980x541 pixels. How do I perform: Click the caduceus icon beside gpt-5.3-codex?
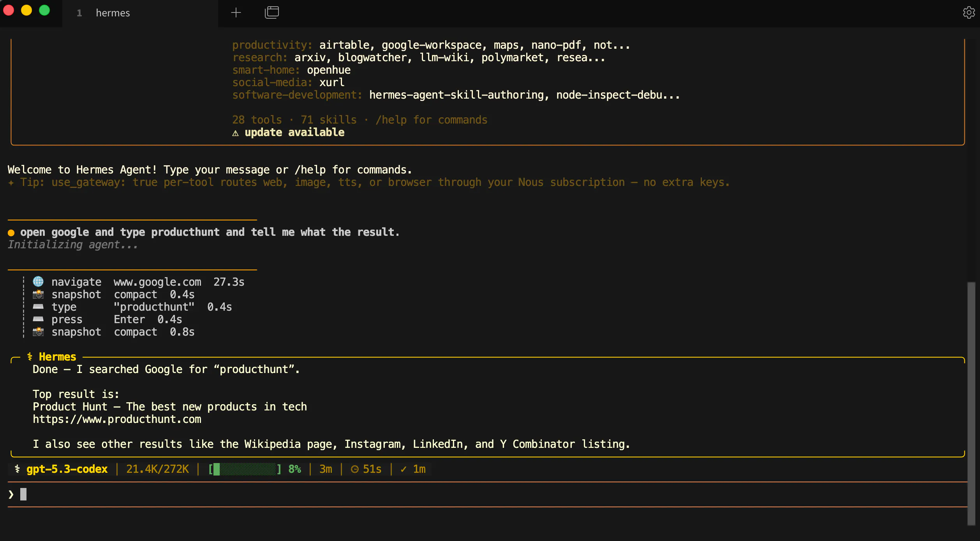(17, 469)
